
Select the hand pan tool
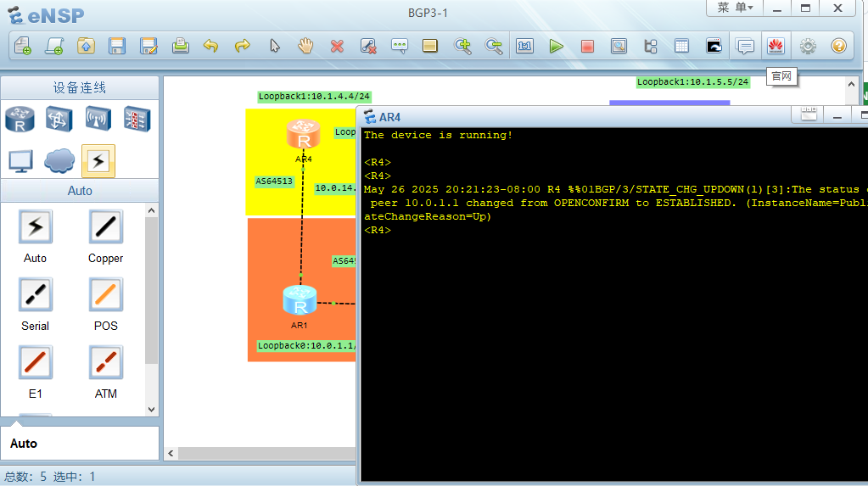(305, 46)
